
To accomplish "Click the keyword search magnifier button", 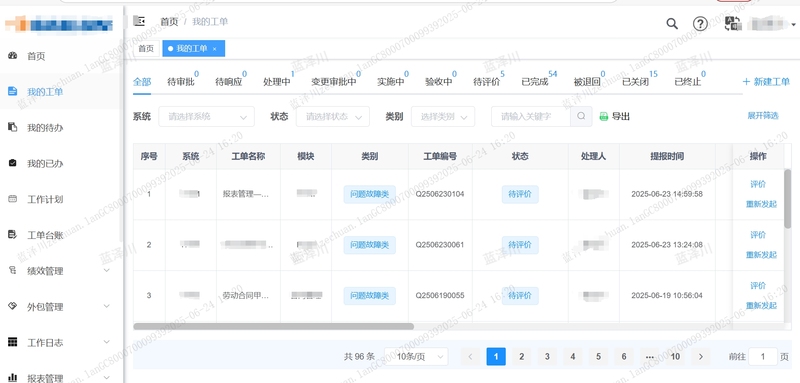I will click(581, 116).
